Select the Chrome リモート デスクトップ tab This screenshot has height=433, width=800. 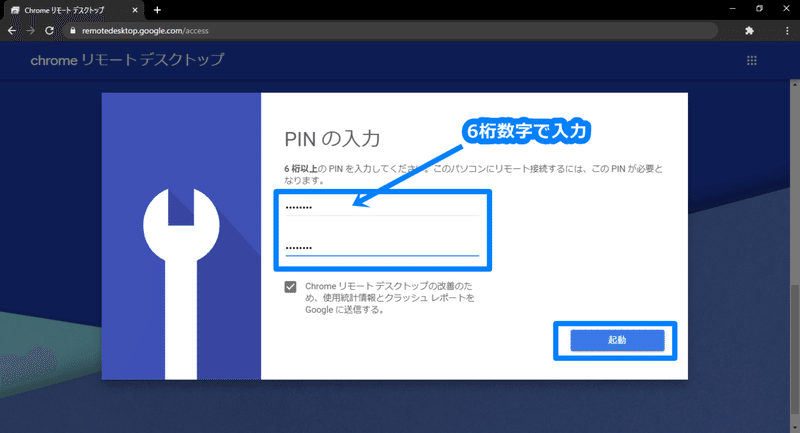click(x=74, y=10)
